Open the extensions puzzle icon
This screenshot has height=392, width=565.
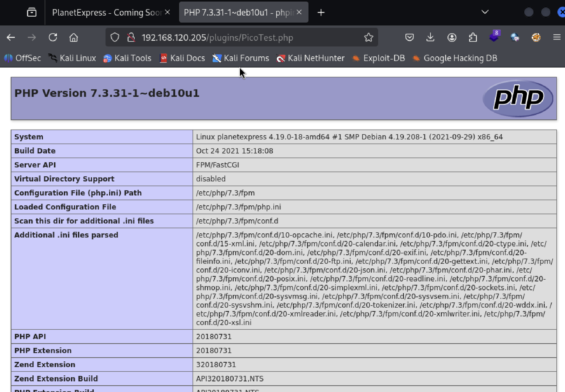coord(473,38)
